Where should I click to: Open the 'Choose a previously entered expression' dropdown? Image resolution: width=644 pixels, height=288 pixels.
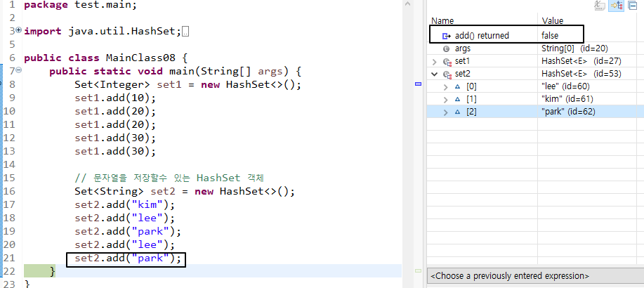pyautogui.click(x=535, y=275)
